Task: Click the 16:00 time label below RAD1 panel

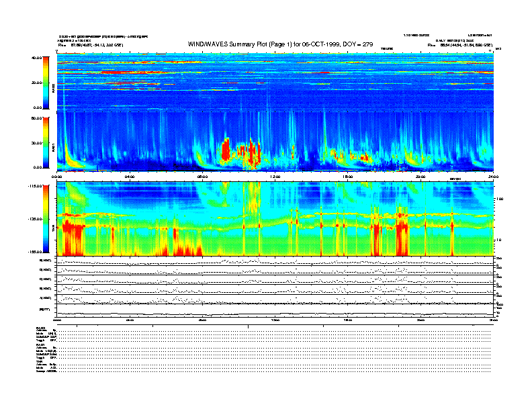Action: coord(348,177)
